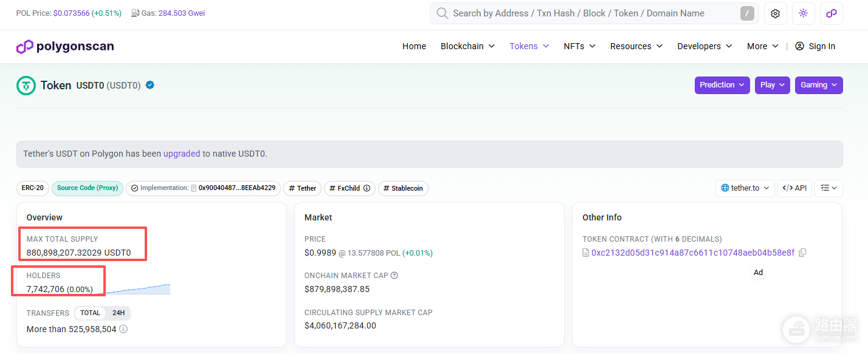Image resolution: width=868 pixels, height=354 pixels.
Task: Open the tether.to links dropdown
Action: pos(745,188)
